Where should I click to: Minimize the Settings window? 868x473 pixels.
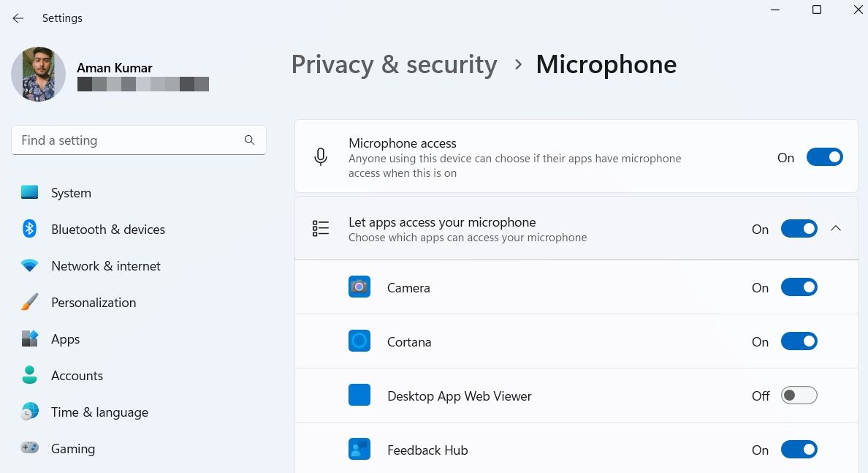pyautogui.click(x=775, y=10)
